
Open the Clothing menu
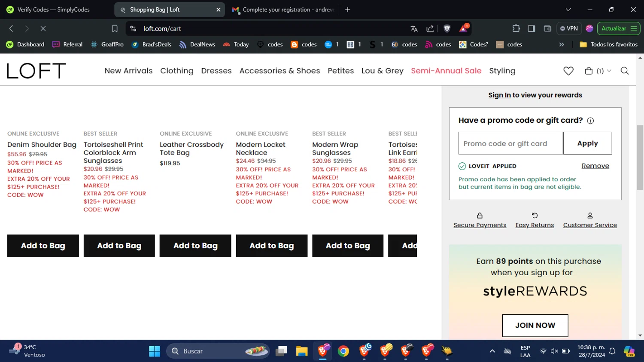177,71
